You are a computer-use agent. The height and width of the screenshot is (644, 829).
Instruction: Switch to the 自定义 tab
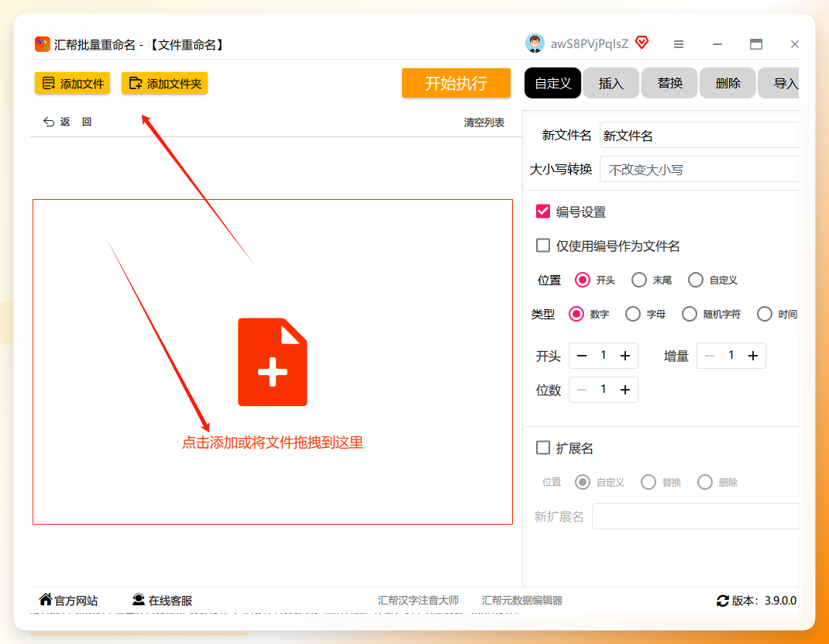[x=552, y=83]
